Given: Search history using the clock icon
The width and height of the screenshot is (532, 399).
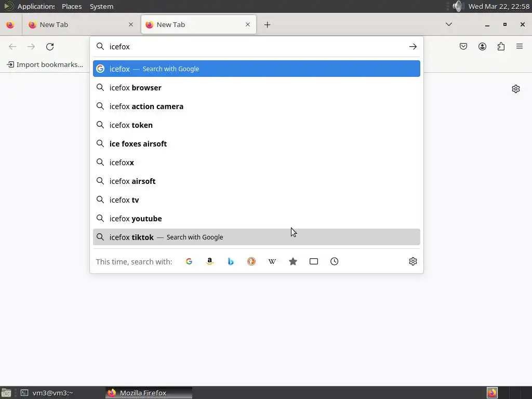Looking at the screenshot, I should click(x=335, y=261).
